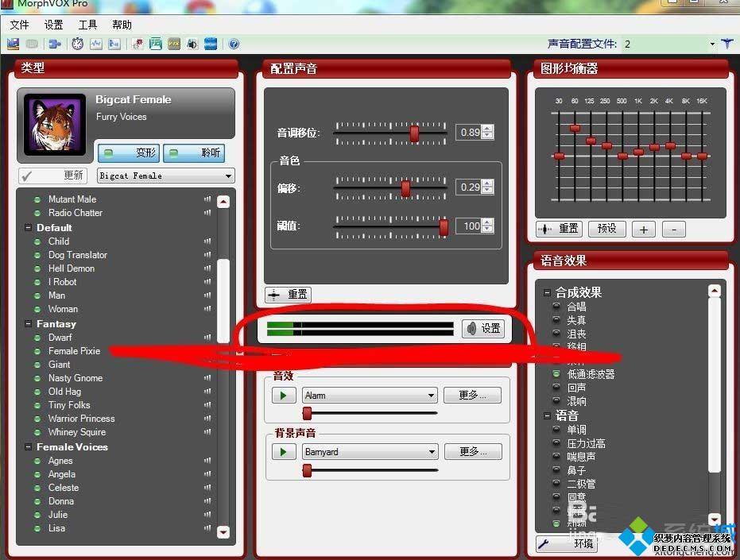This screenshot has height=560, width=740.
Task: Open help via blue question mark icon
Action: click(234, 44)
